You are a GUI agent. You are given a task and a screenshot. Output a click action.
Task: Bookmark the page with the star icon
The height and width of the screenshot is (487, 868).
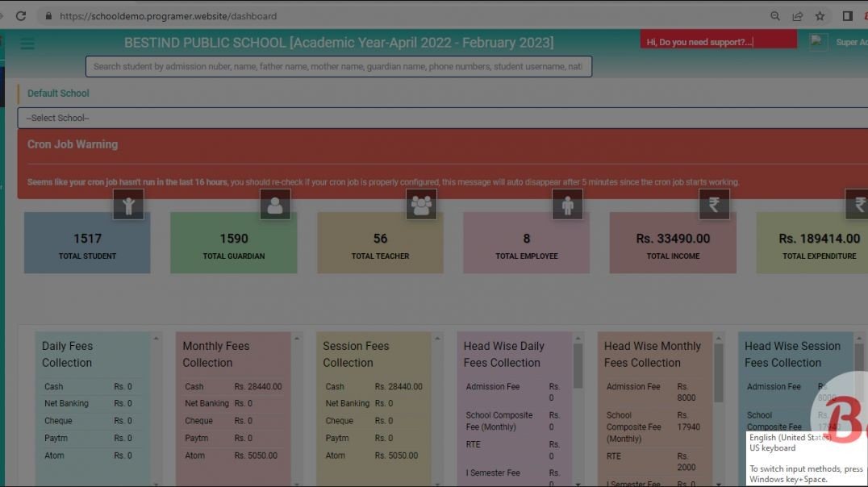[820, 15]
